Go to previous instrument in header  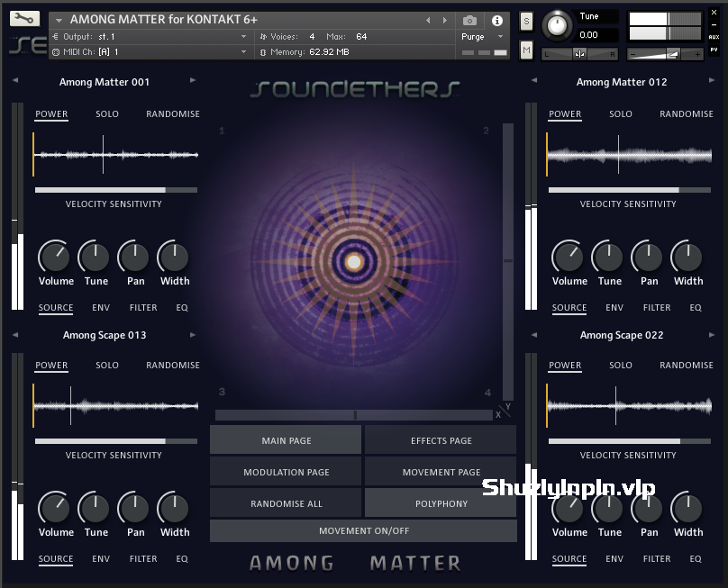[x=428, y=20]
